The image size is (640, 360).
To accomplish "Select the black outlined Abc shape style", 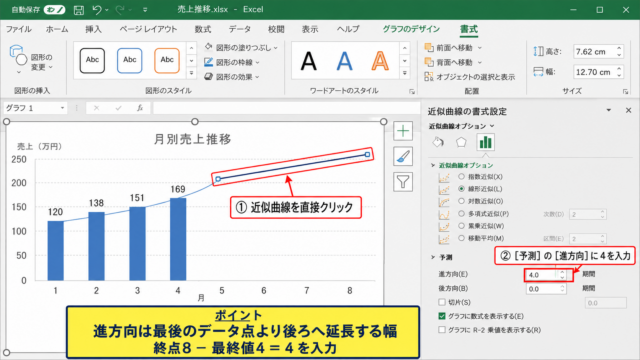I will pos(92,60).
